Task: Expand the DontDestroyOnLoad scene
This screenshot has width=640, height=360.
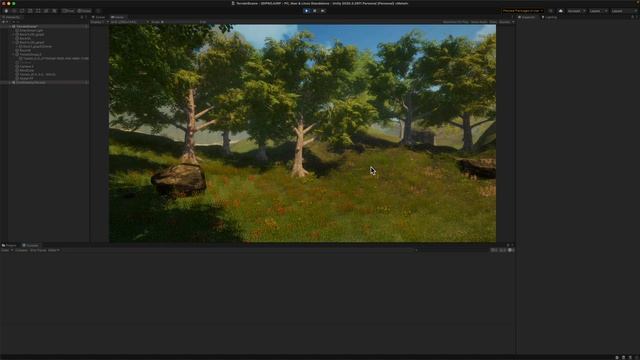Action: tap(10, 82)
